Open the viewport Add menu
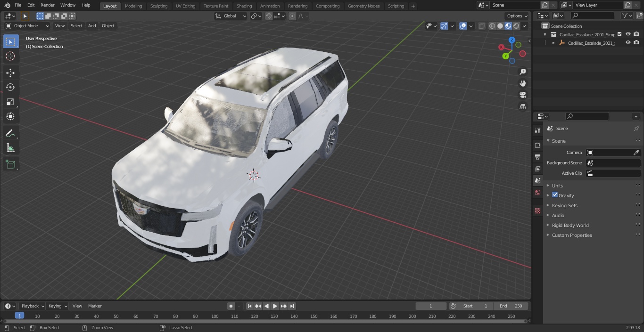 [92, 26]
